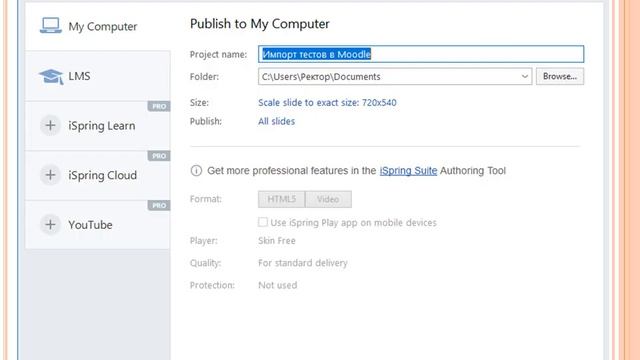The width and height of the screenshot is (640, 360).
Task: Click the Not used protection value
Action: (278, 285)
